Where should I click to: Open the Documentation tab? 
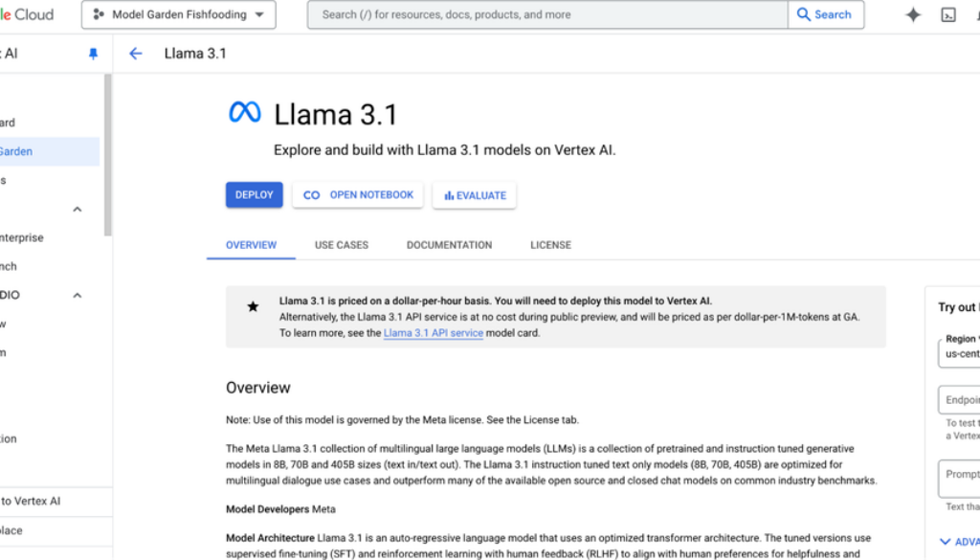click(449, 245)
